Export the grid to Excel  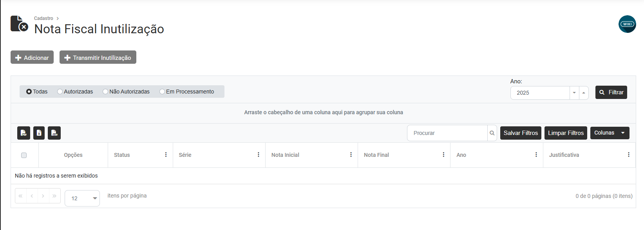[39, 133]
